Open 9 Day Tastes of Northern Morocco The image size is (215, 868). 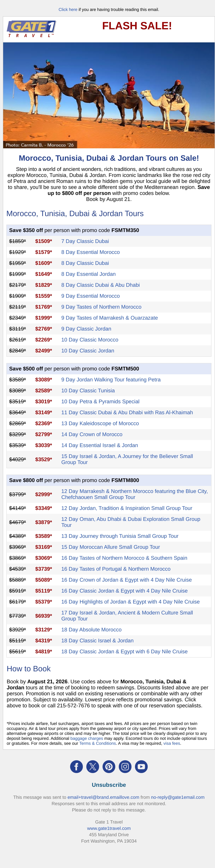101,307
